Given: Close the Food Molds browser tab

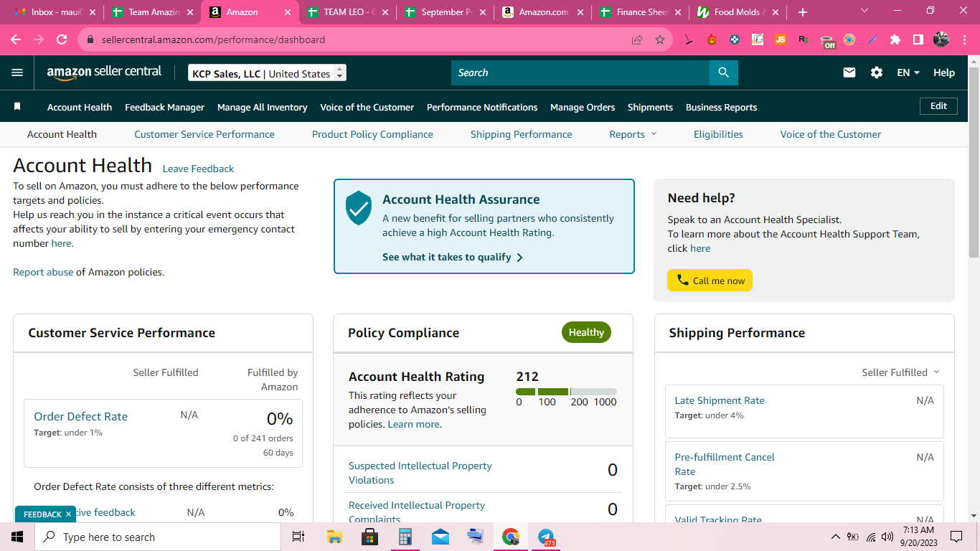Looking at the screenshot, I should point(774,12).
